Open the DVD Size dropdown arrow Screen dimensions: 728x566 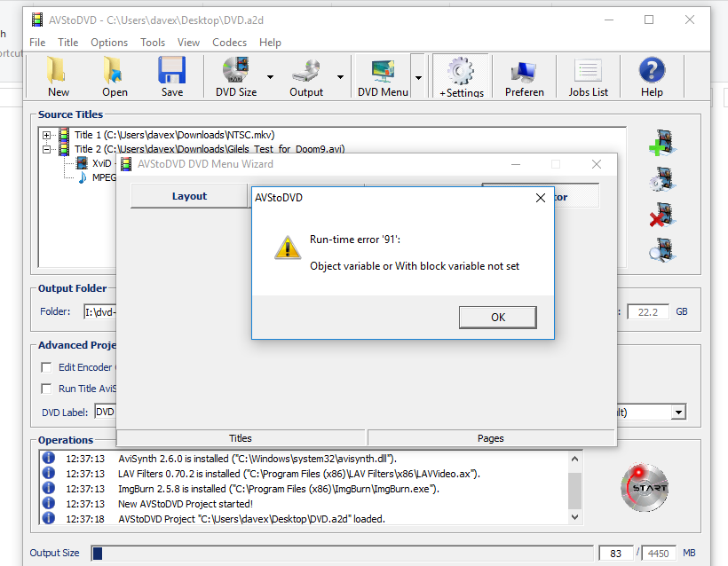pos(270,77)
